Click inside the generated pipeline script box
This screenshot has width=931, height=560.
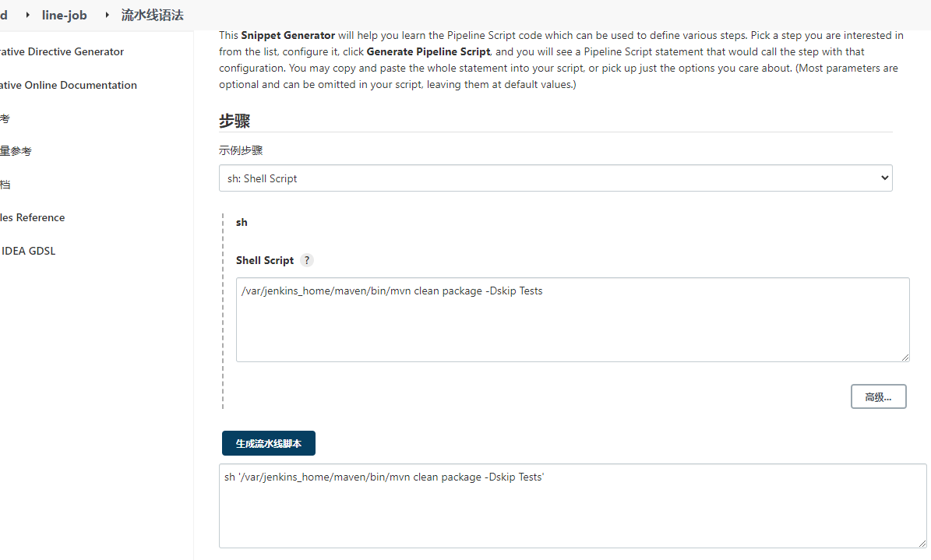572,506
